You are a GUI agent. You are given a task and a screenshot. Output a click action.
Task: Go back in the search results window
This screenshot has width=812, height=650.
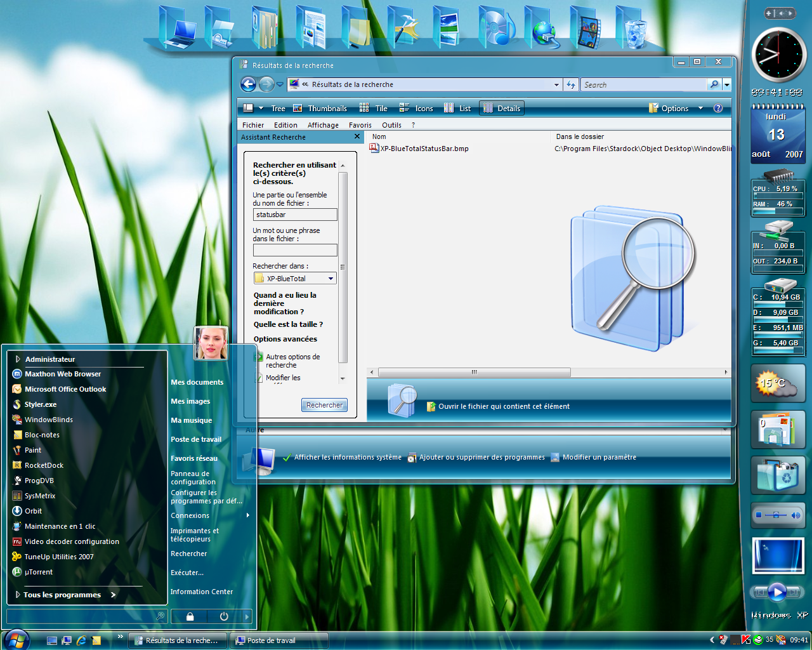[x=249, y=84]
